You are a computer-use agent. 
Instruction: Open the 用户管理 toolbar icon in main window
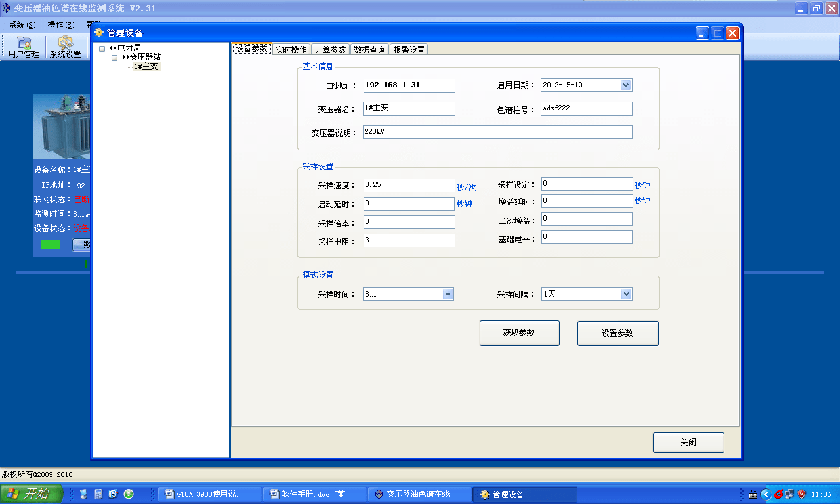click(24, 47)
